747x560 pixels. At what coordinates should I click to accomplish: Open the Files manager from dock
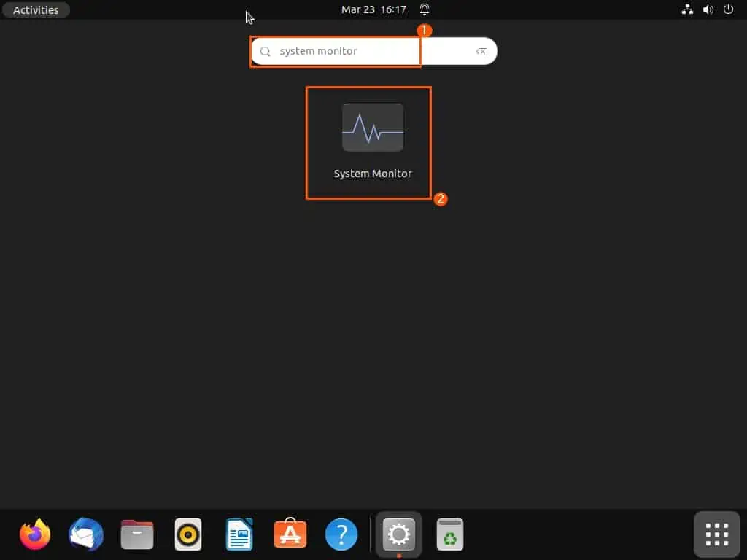tap(137, 534)
